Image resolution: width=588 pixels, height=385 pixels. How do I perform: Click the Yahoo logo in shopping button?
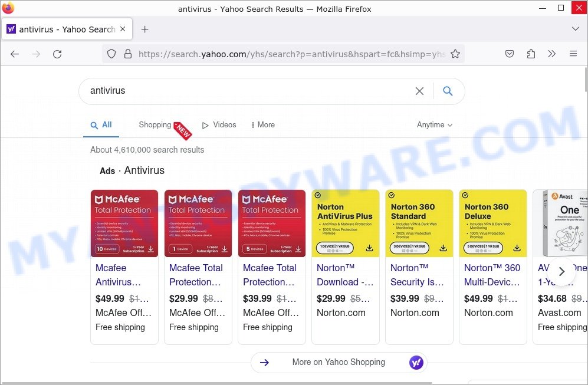click(416, 362)
